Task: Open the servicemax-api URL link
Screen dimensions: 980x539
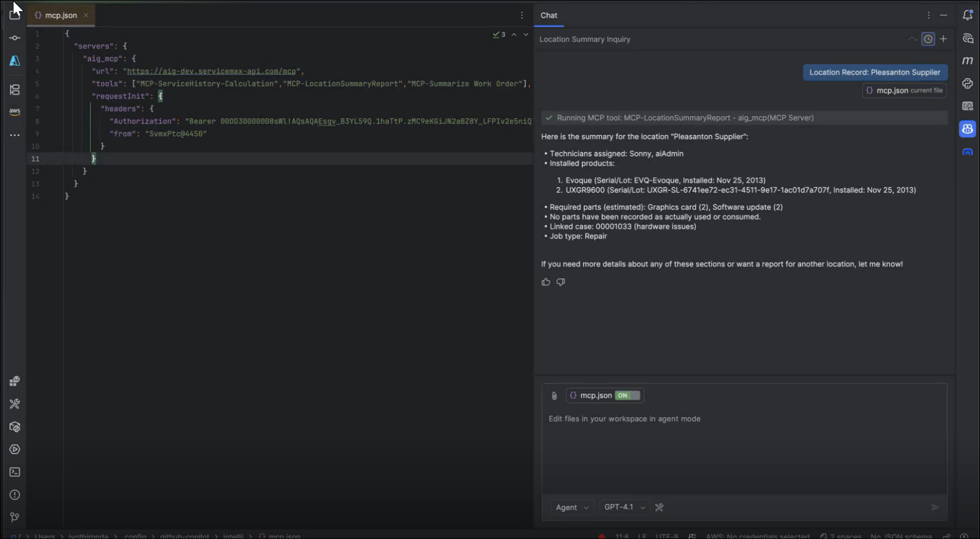Action: [212, 71]
